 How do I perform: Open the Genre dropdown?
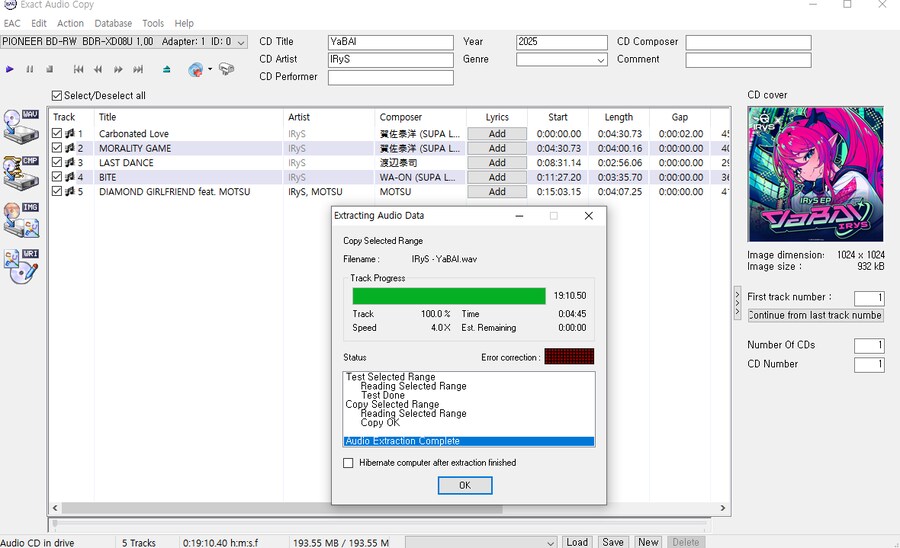coord(601,60)
